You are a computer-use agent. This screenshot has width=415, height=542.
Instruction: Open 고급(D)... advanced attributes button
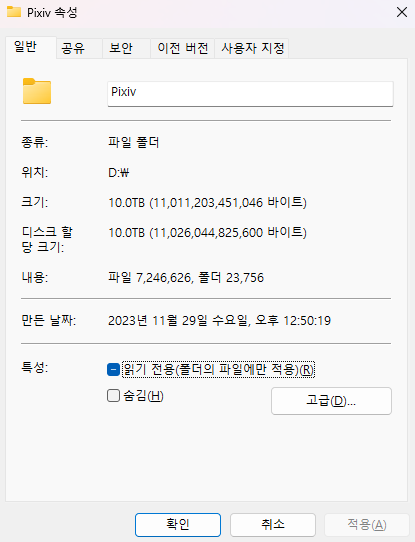[x=331, y=401]
